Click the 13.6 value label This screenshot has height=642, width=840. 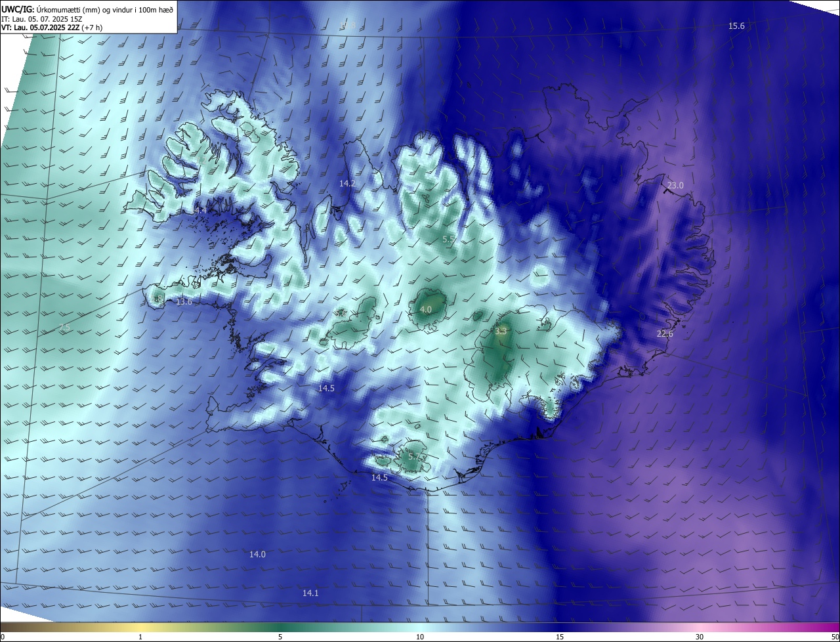click(x=184, y=302)
